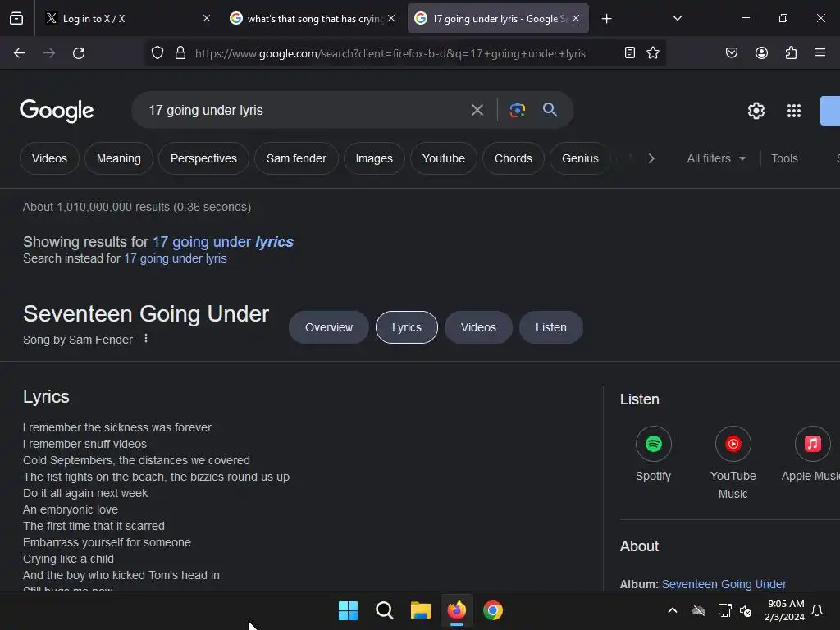Close the 17 going under lyris tab

click(576, 18)
